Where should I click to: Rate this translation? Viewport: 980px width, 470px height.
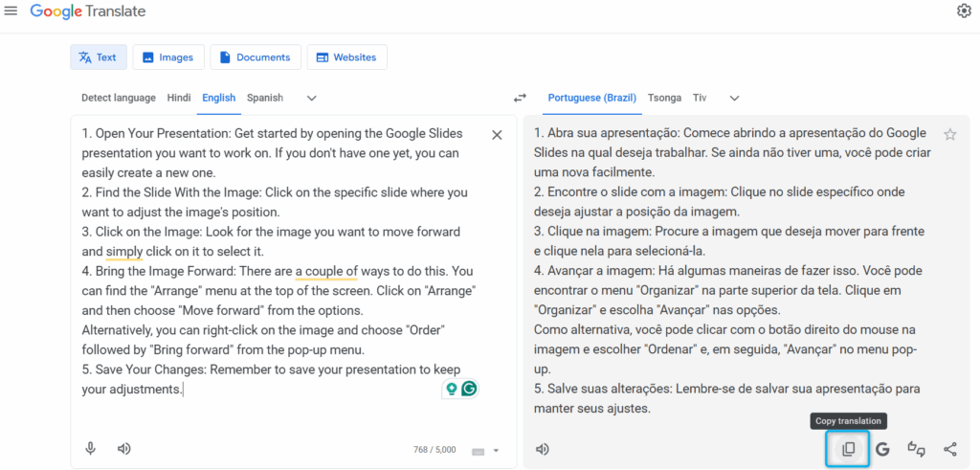(916, 448)
